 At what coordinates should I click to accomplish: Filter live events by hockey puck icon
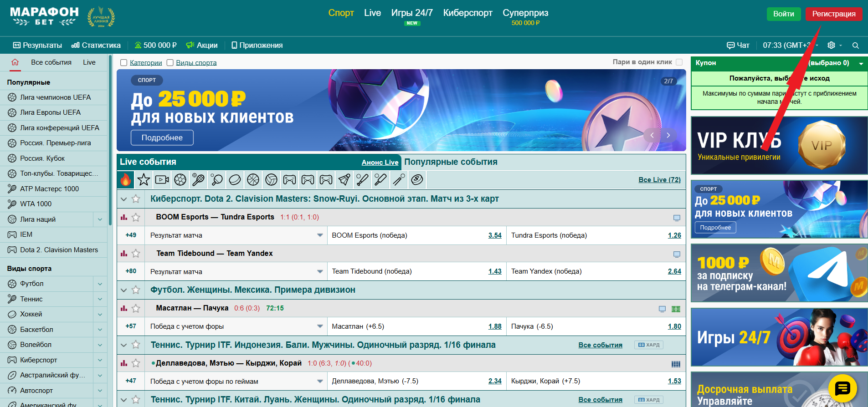pos(235,180)
